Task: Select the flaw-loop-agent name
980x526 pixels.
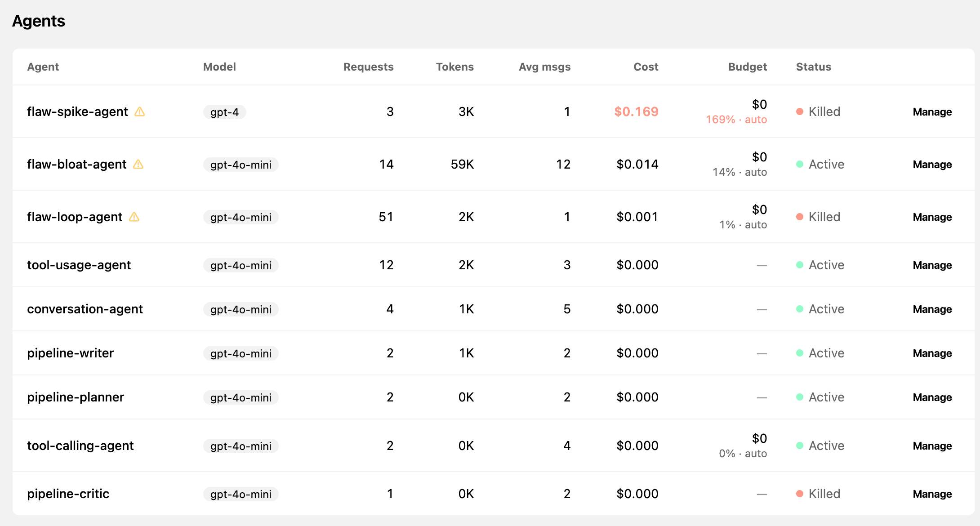Action: 75,217
